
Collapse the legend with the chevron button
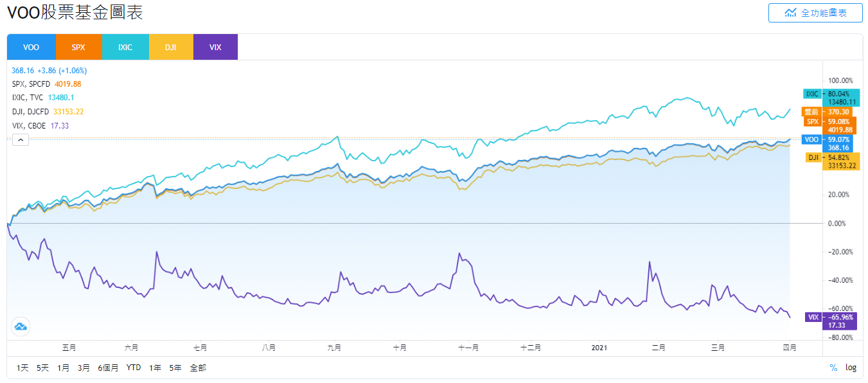[x=21, y=139]
